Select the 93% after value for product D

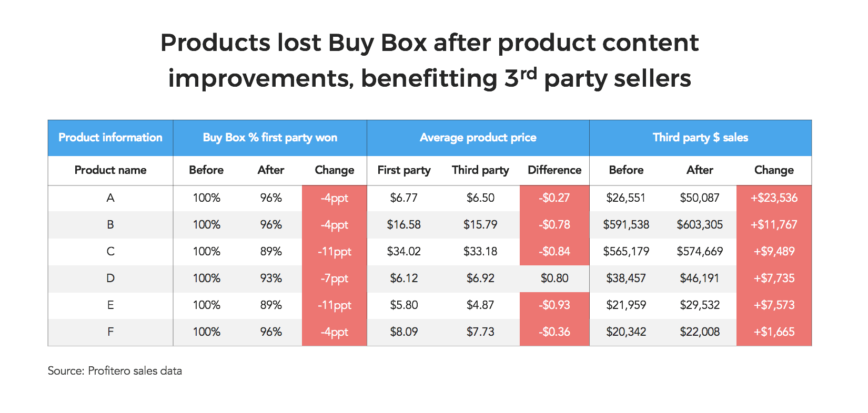pos(271,278)
